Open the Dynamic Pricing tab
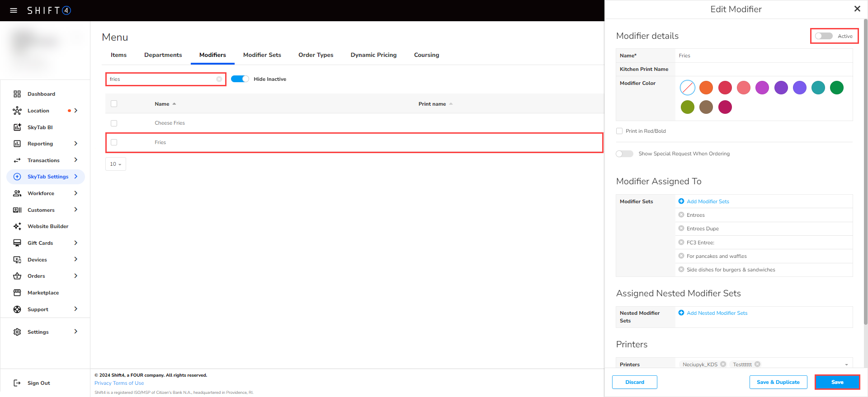This screenshot has width=868, height=397. pyautogui.click(x=373, y=55)
